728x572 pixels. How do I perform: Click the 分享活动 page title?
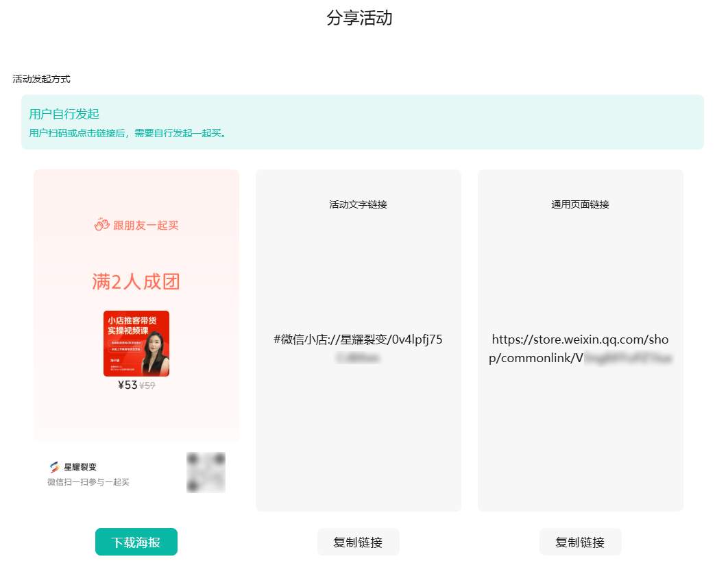coord(359,19)
